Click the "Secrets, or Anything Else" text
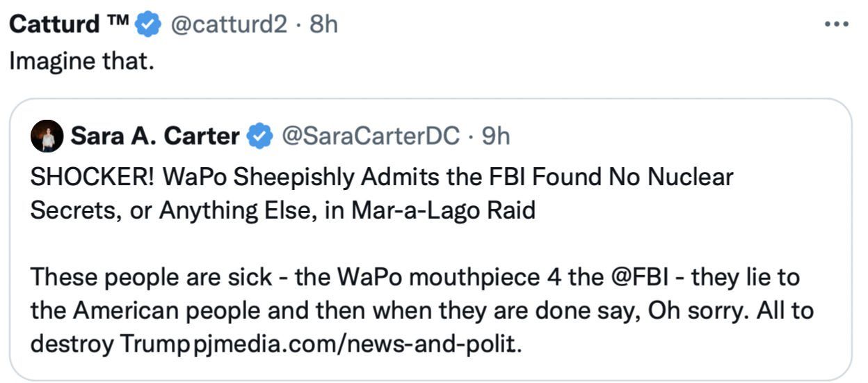This screenshot has height=383, width=868. [167, 210]
